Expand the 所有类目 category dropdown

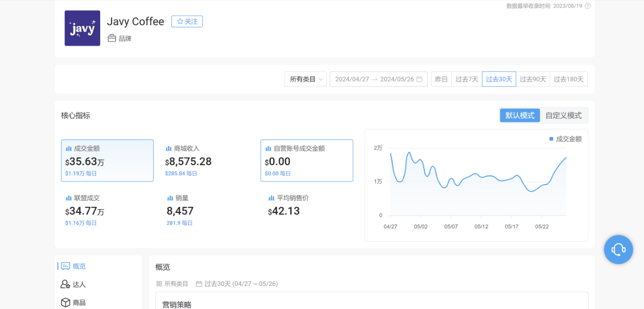305,79
